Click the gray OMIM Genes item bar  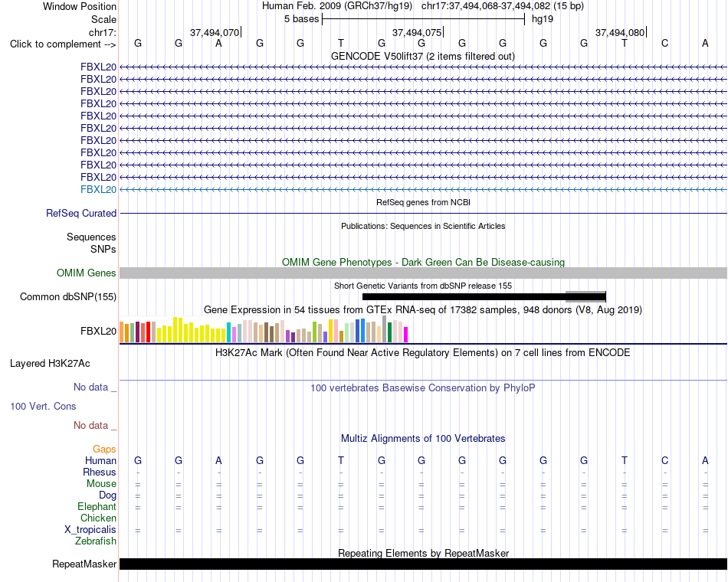pos(423,273)
